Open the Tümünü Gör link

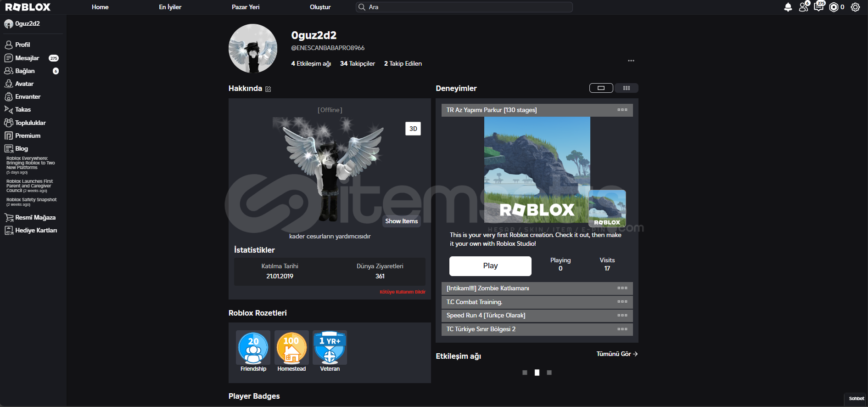click(617, 354)
